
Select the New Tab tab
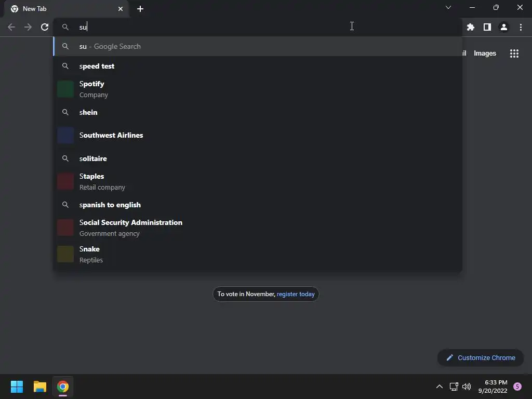66,9
